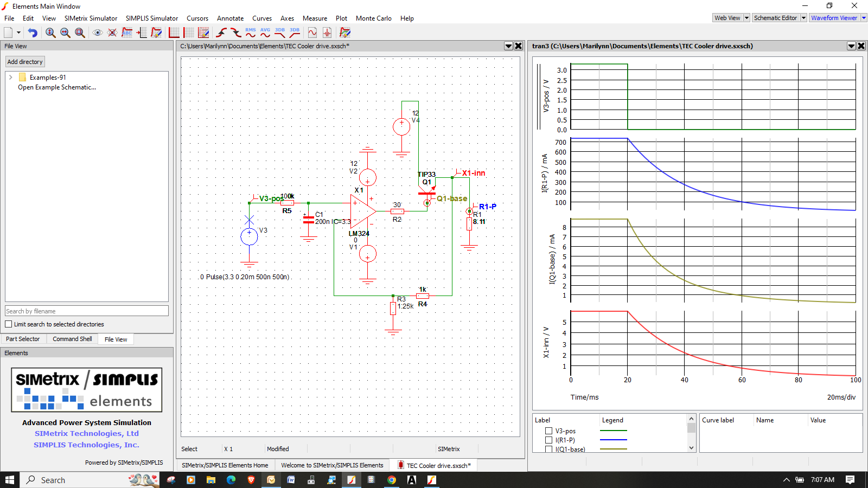Viewport: 868px width, 488px height.
Task: Click Open Example Schematic... entry
Action: coord(57,87)
